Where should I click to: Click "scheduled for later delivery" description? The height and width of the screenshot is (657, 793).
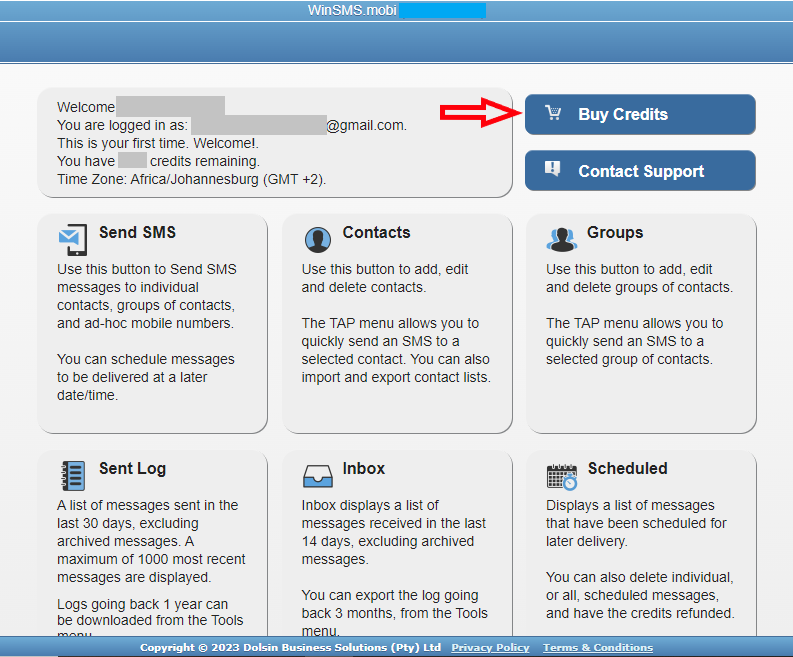coord(636,523)
